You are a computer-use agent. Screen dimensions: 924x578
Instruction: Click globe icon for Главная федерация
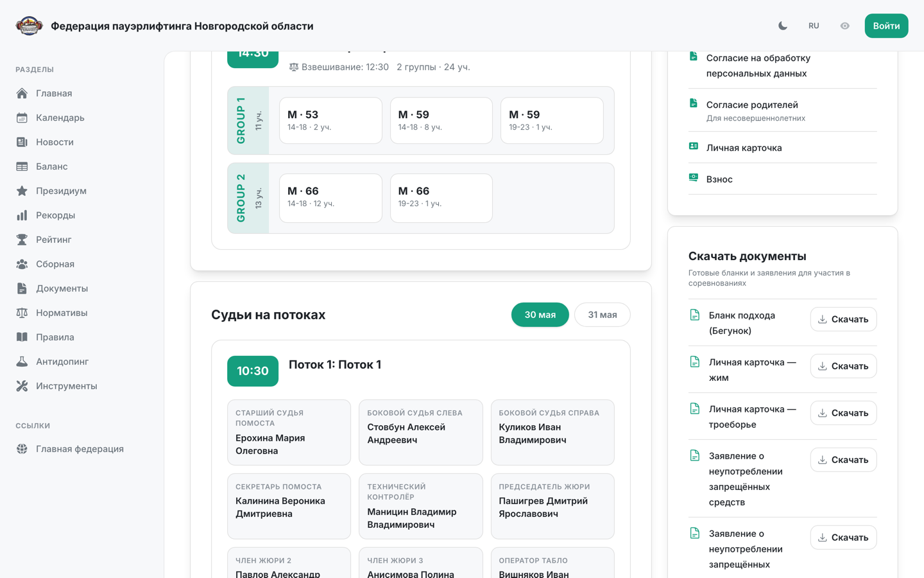pyautogui.click(x=22, y=449)
